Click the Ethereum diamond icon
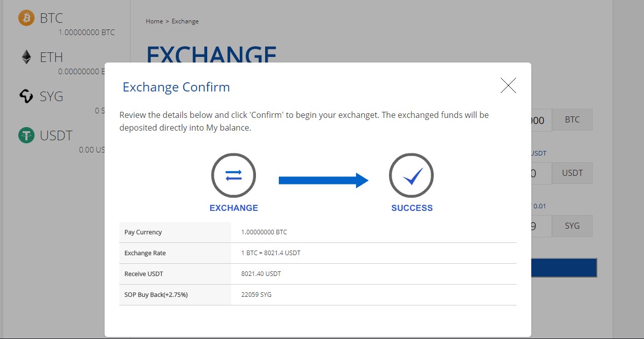Screen dimensions: 644x339 point(26,57)
